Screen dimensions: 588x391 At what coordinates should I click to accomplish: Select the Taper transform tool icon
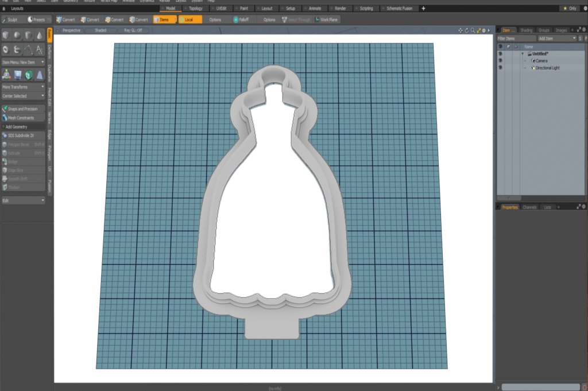40,75
